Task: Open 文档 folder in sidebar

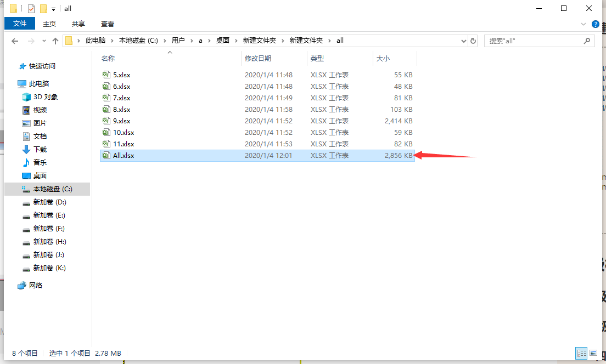Action: [40, 136]
